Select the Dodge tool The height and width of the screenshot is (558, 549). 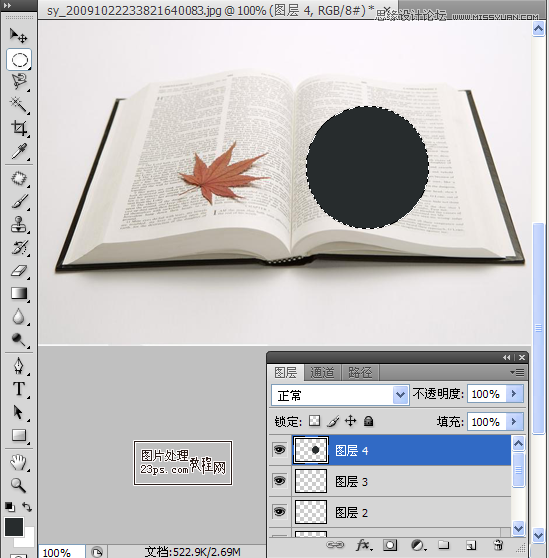pos(19,340)
